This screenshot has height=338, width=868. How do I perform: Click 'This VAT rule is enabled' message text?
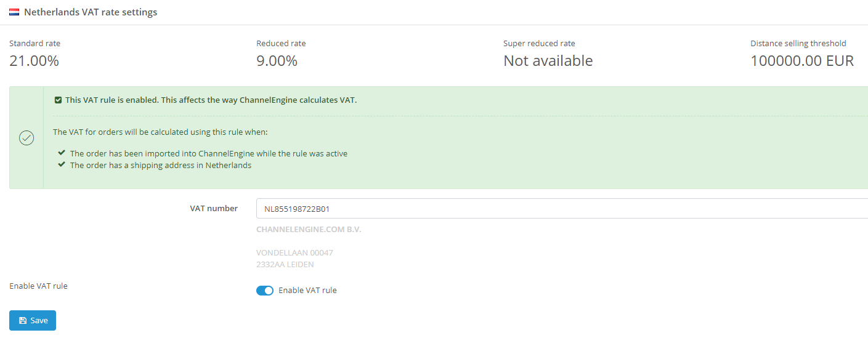pos(211,100)
